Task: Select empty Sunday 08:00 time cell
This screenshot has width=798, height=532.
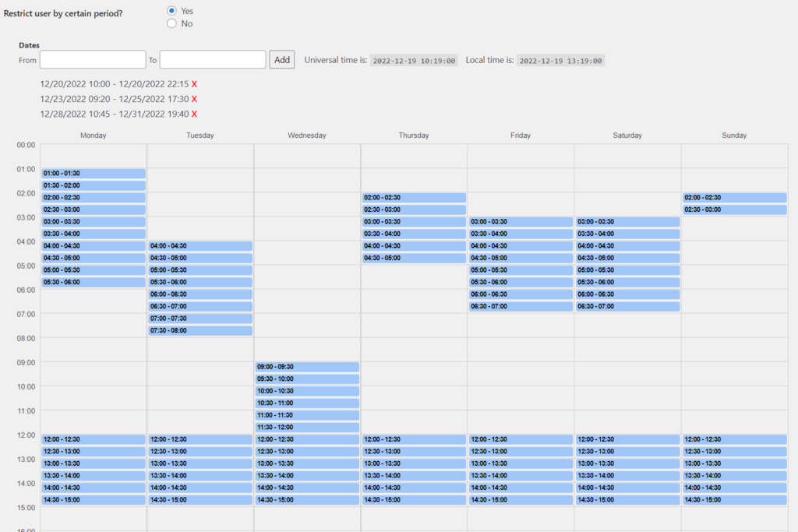Action: 735,350
